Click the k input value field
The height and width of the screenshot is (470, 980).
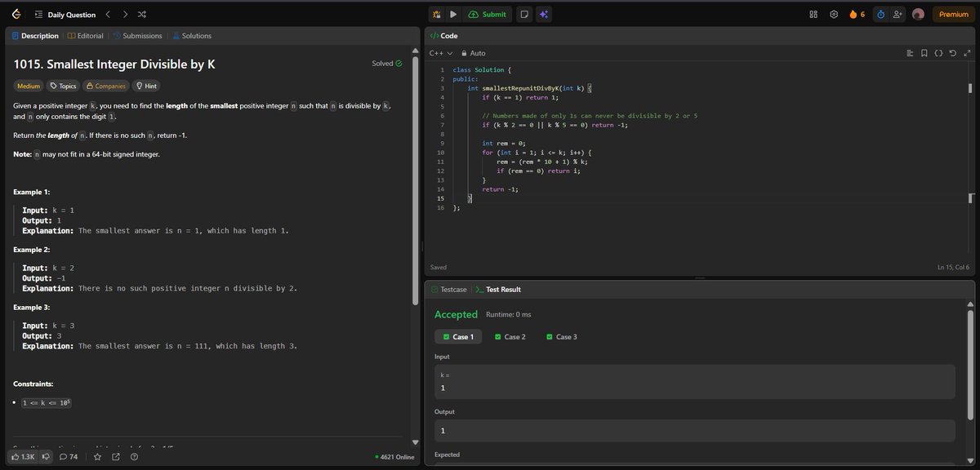(694, 382)
